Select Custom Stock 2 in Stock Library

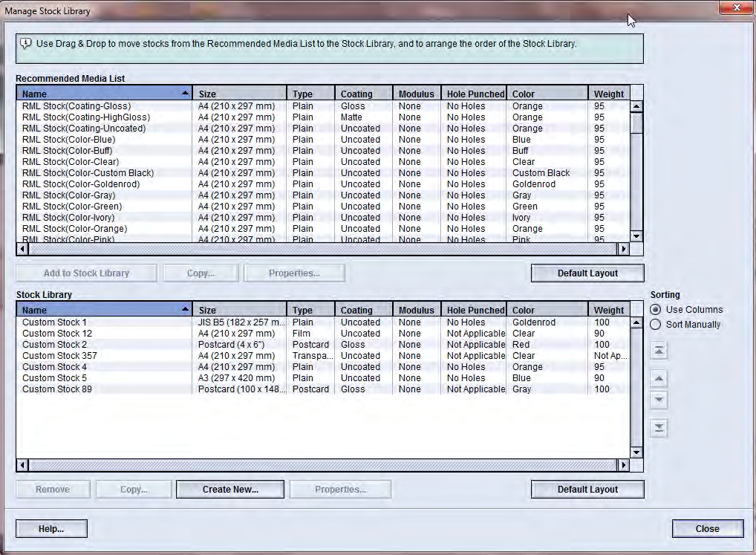click(x=323, y=344)
